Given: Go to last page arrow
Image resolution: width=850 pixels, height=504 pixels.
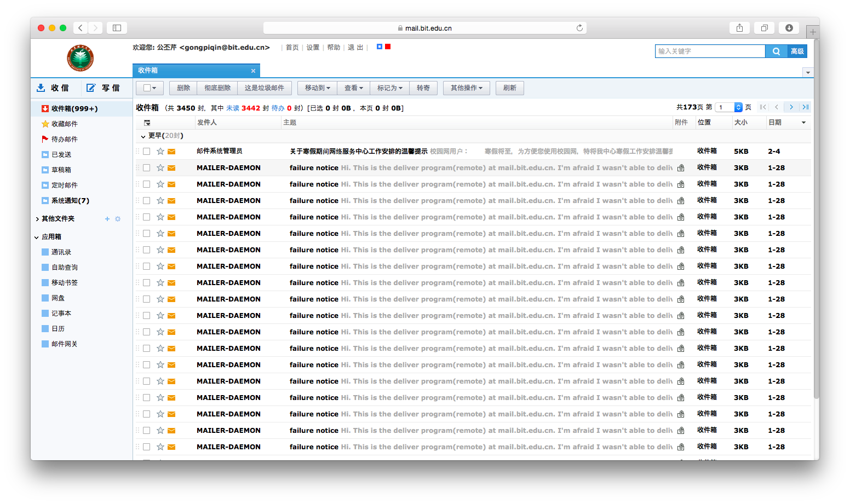Looking at the screenshot, I should click(805, 107).
